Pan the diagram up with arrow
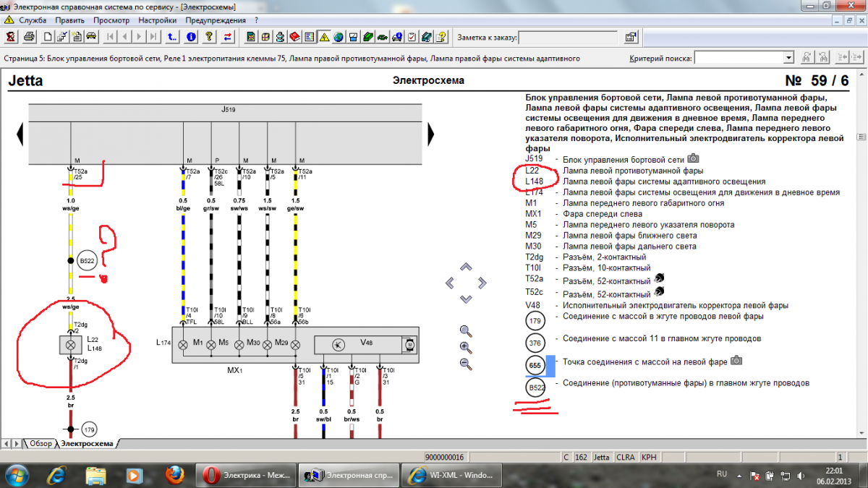Viewport: 868px width, 488px height. [x=466, y=267]
